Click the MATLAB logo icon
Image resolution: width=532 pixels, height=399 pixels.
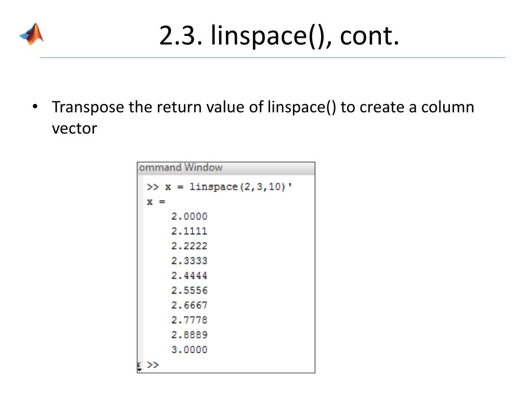coord(32,34)
